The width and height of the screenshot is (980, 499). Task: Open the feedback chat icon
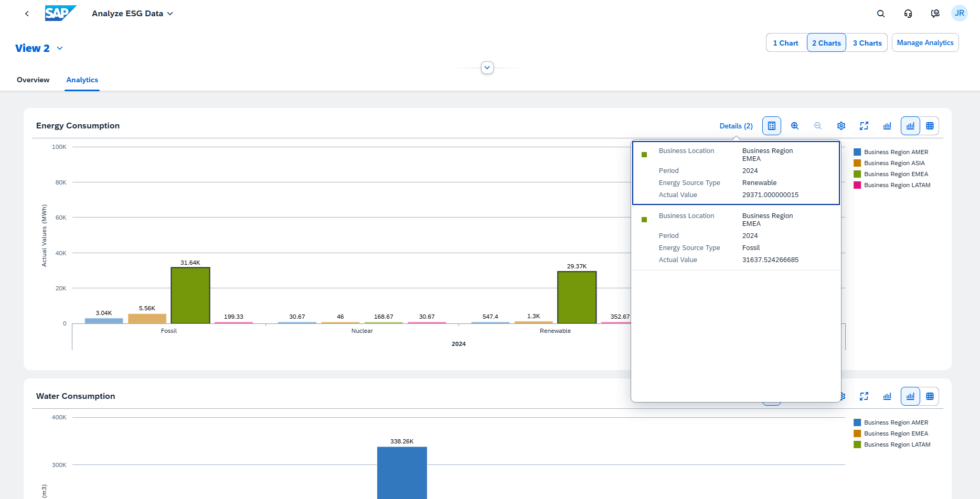click(935, 14)
